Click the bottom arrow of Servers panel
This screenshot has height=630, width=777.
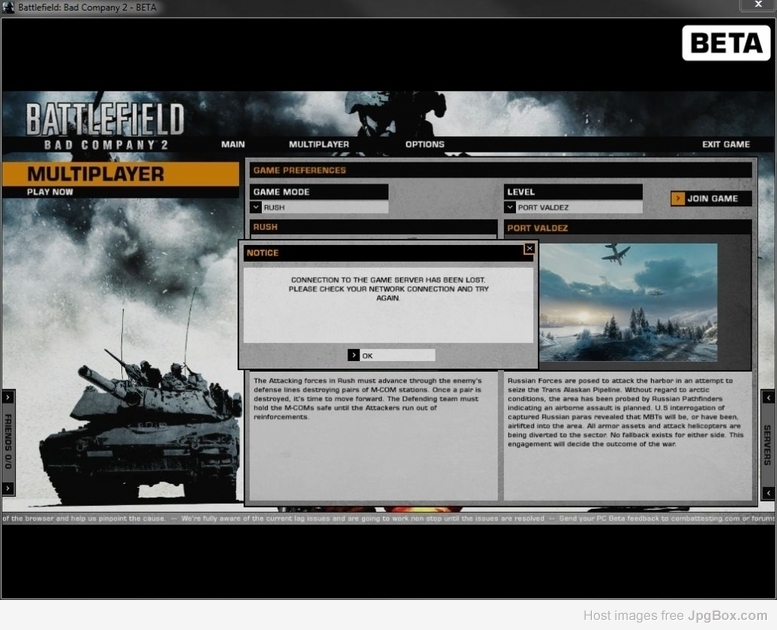pos(768,493)
